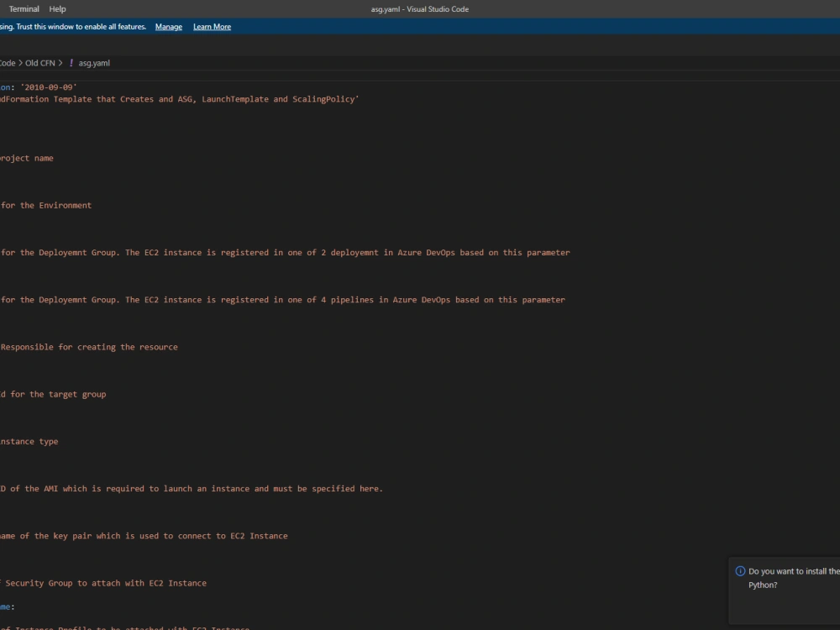Click the 'for the Environment' description line
The image size is (840, 630).
coord(46,205)
